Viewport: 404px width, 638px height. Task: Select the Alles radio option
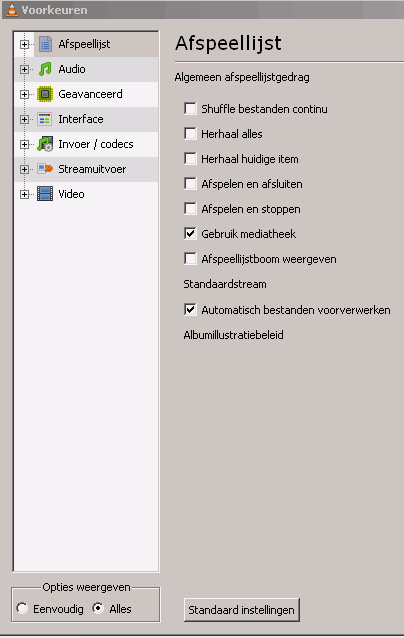[x=98, y=608]
